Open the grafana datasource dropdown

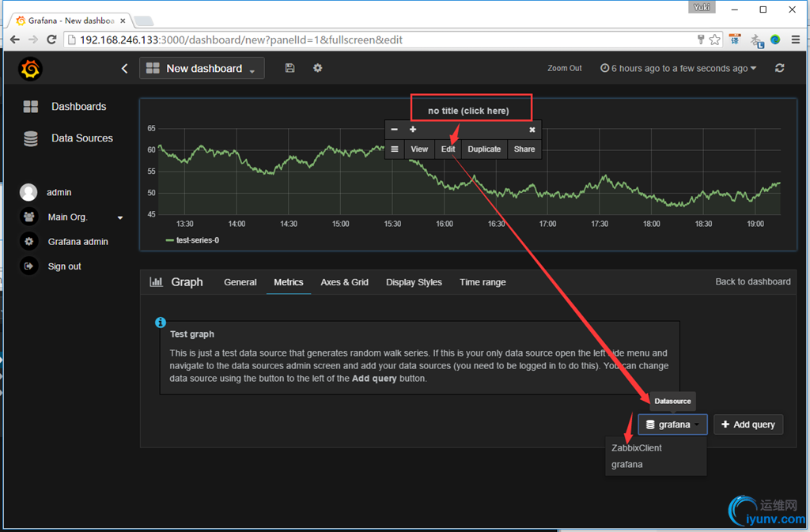tap(672, 424)
